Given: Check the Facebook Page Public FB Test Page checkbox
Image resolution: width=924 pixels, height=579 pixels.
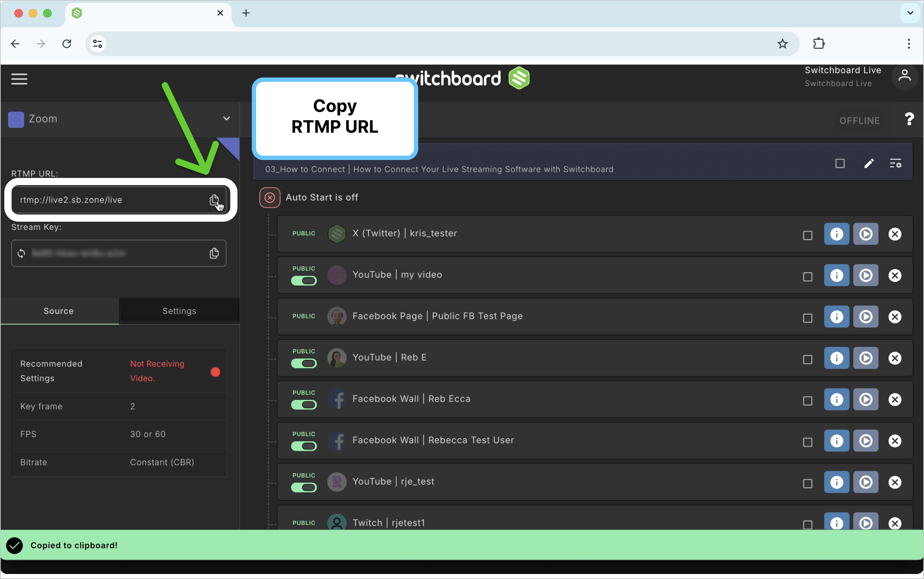Looking at the screenshot, I should (807, 318).
